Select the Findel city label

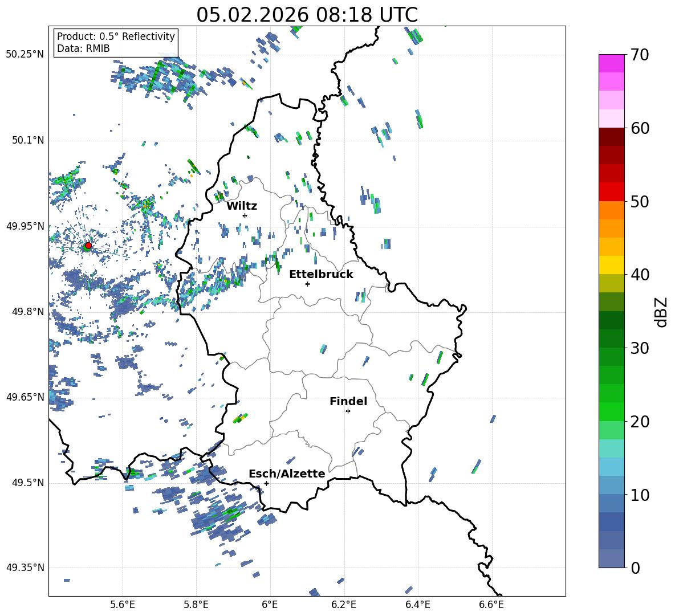tap(348, 401)
